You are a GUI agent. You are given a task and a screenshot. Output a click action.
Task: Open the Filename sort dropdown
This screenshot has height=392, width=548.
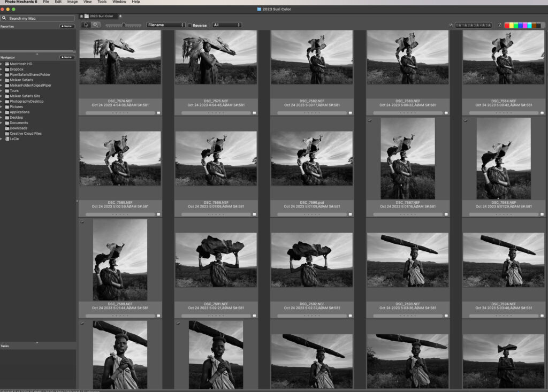[x=166, y=25]
